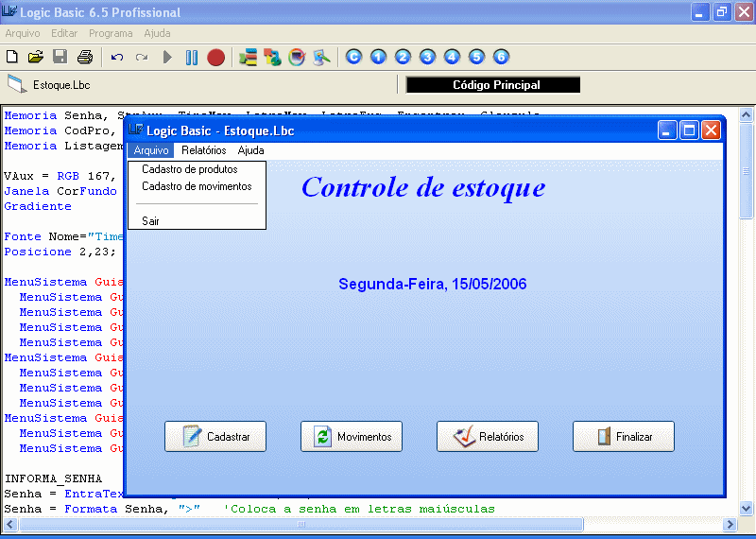Image resolution: width=756 pixels, height=539 pixels.
Task: Click the Estoque.Lbc file name label
Action: pos(61,85)
